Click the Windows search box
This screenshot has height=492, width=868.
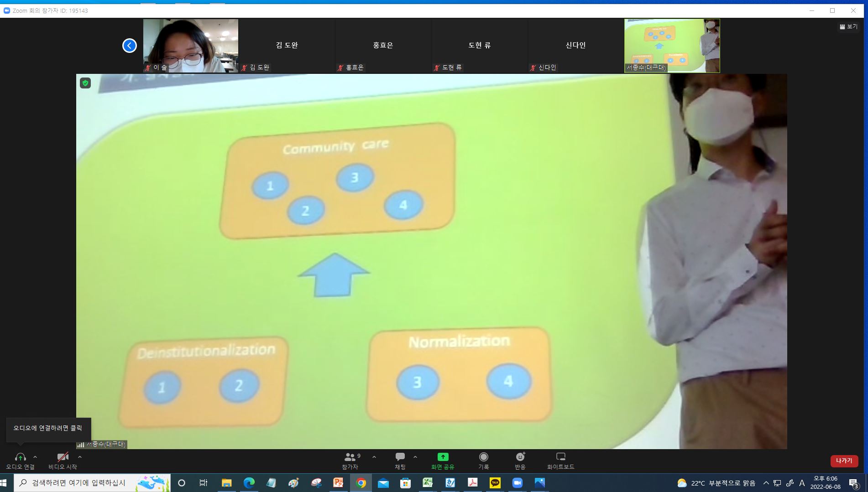[x=91, y=483]
